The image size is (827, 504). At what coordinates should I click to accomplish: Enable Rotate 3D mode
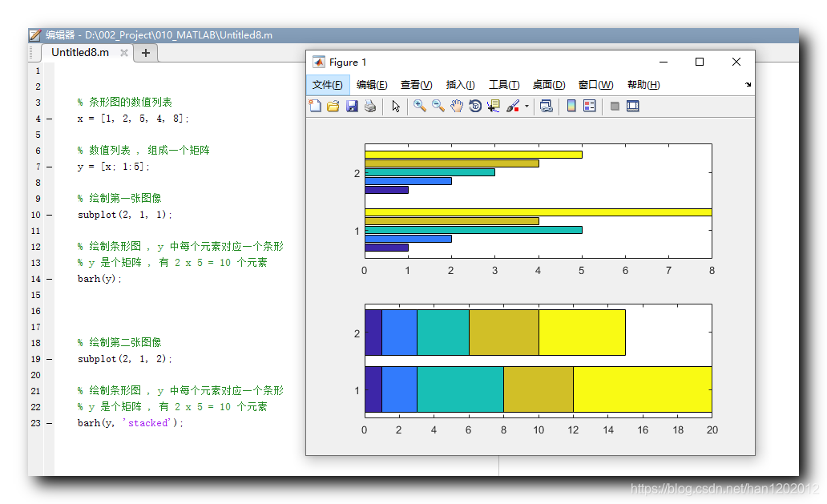coord(474,105)
